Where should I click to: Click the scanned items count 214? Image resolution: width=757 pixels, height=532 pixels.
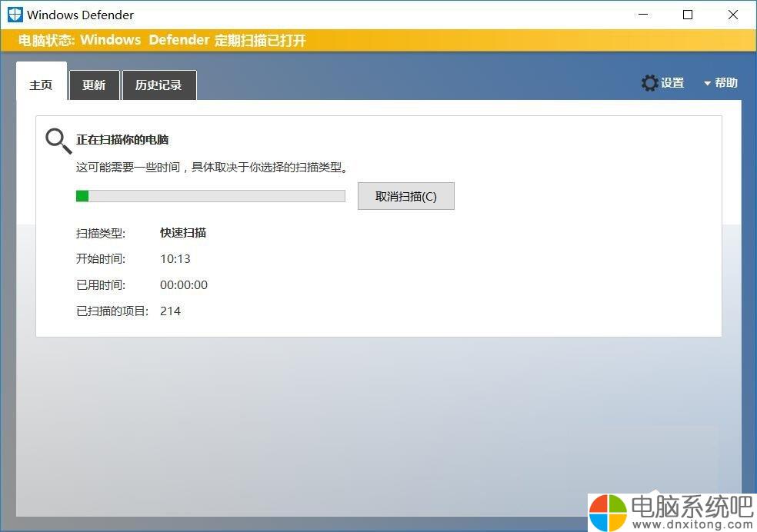(171, 311)
